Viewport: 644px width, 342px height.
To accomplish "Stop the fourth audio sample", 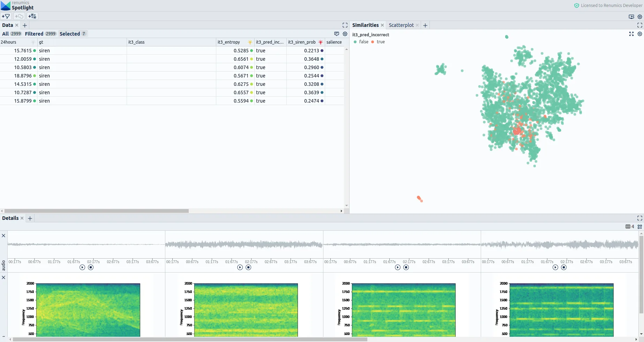I will pyautogui.click(x=564, y=267).
